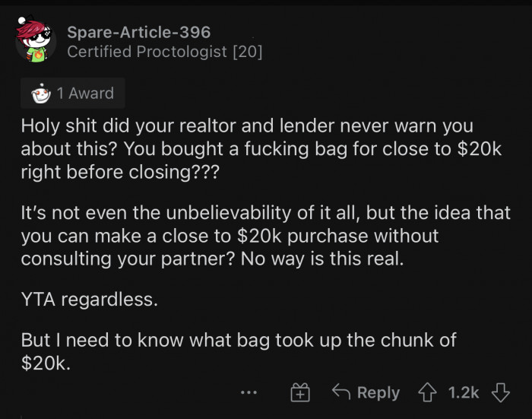Give an award using the gift icon
The image size is (532, 419).
[300, 392]
